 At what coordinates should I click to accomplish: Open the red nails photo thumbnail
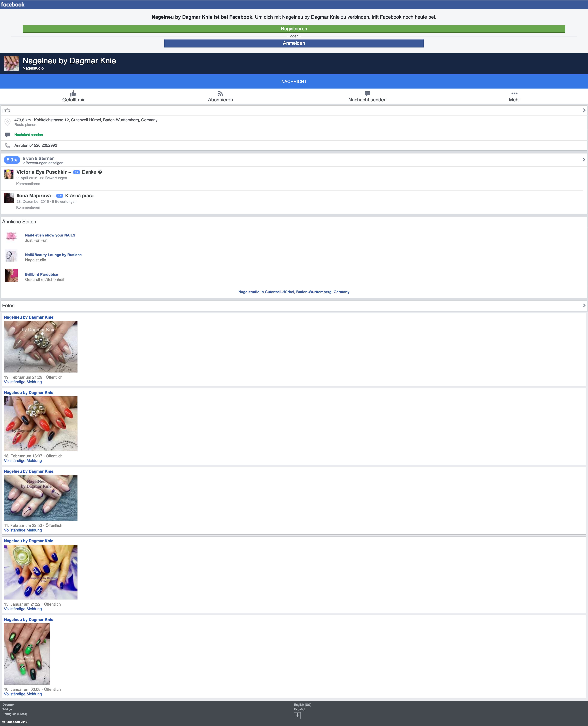tap(41, 424)
